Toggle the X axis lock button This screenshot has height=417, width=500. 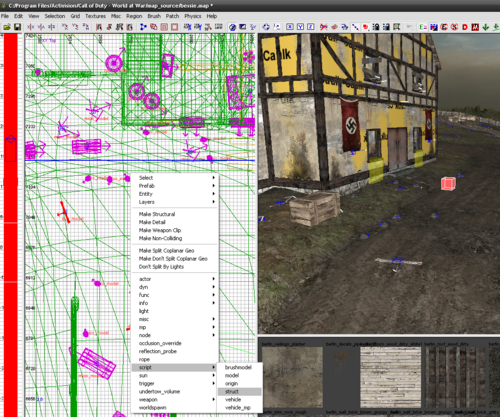[290, 27]
